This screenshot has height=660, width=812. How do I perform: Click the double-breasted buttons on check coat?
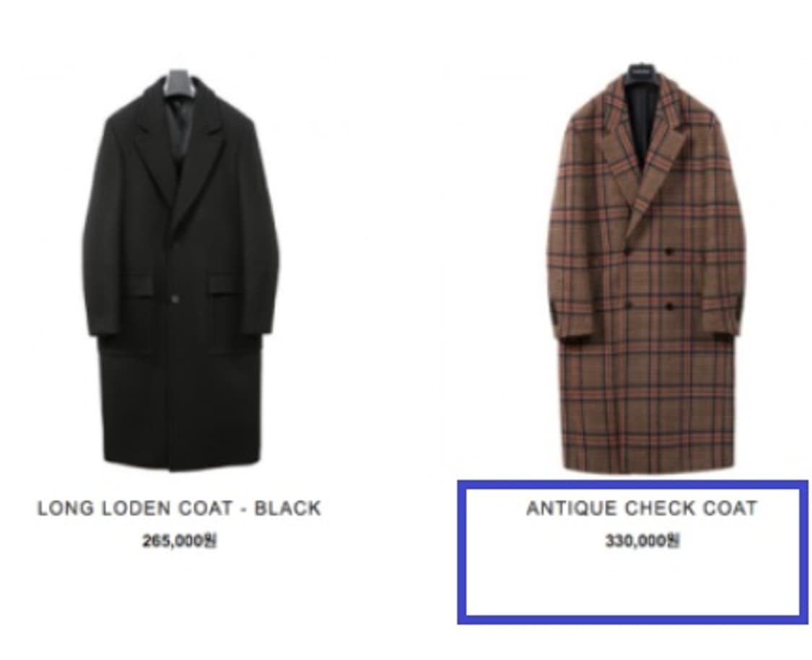(648, 279)
